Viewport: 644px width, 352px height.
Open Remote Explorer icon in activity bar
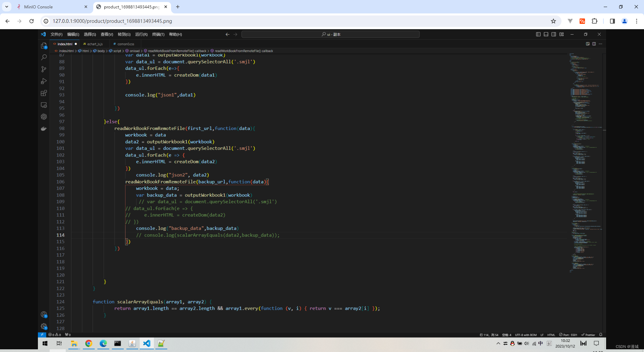(44, 105)
